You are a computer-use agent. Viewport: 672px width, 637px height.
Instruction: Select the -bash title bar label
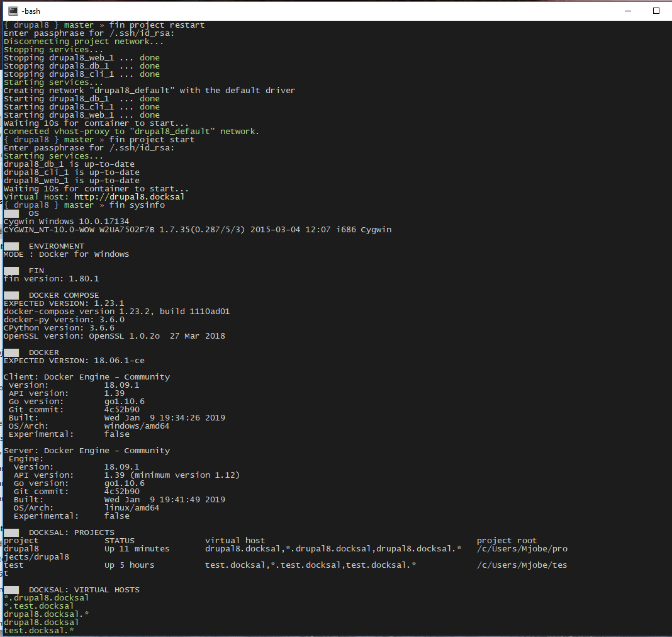[30, 11]
